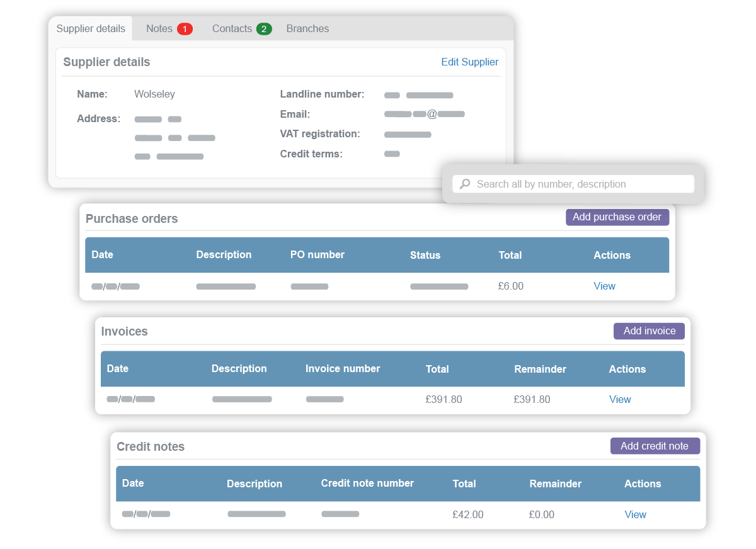Return to the Supplier details tab
The image size is (756, 549).
click(90, 28)
